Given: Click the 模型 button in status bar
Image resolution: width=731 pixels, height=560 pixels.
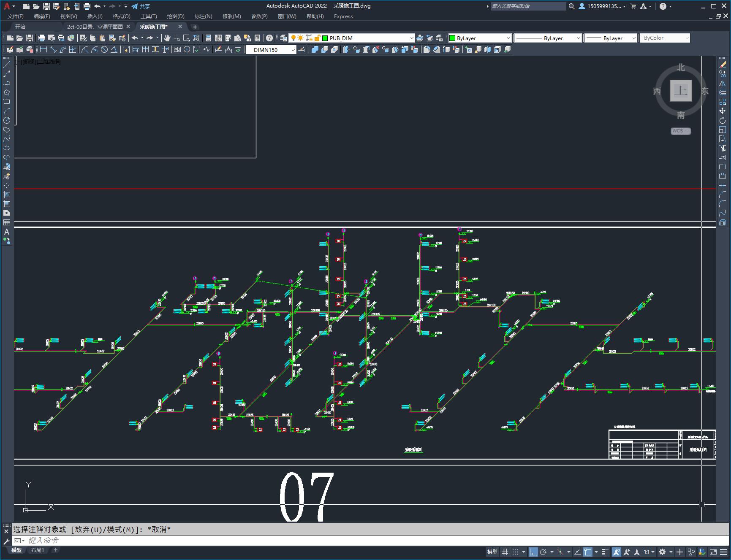Looking at the screenshot, I should [x=492, y=552].
